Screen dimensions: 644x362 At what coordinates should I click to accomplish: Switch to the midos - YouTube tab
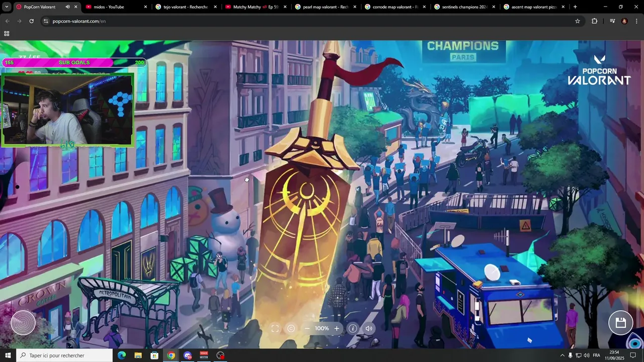coord(117,7)
